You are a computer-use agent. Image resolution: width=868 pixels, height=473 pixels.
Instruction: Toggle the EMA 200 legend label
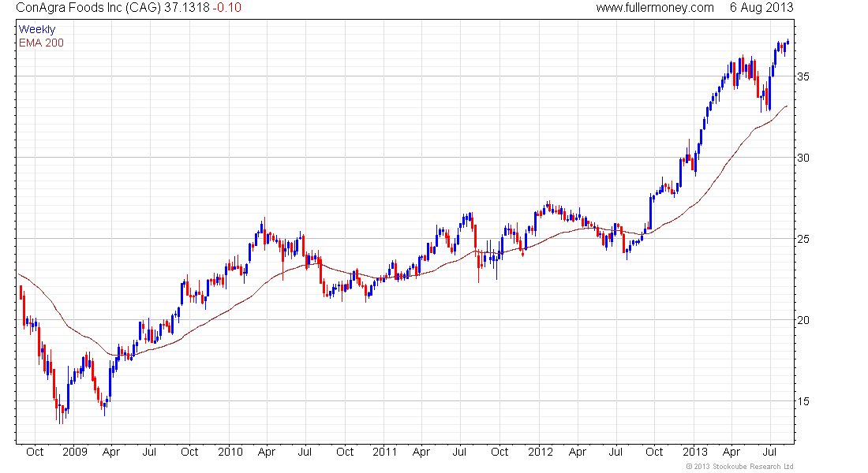(41, 43)
